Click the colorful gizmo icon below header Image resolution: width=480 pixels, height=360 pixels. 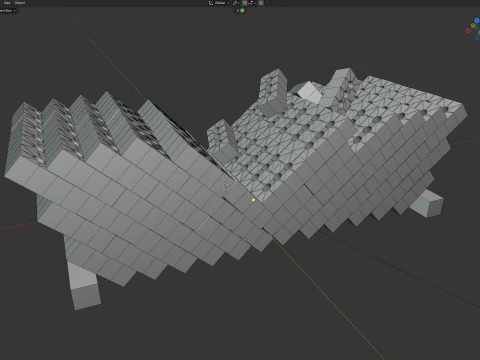pyautogui.click(x=242, y=11)
